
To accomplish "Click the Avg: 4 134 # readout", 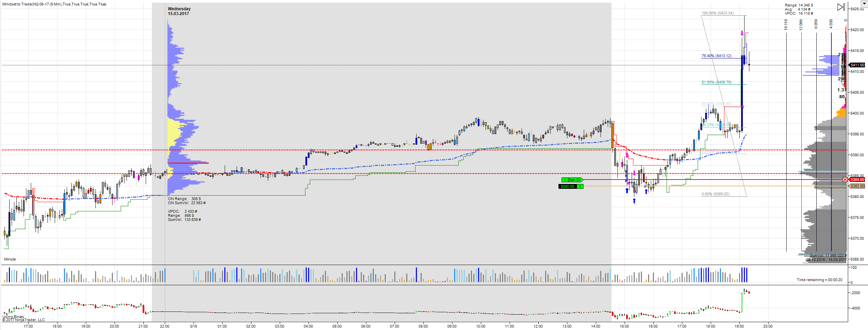I will 797,9.
